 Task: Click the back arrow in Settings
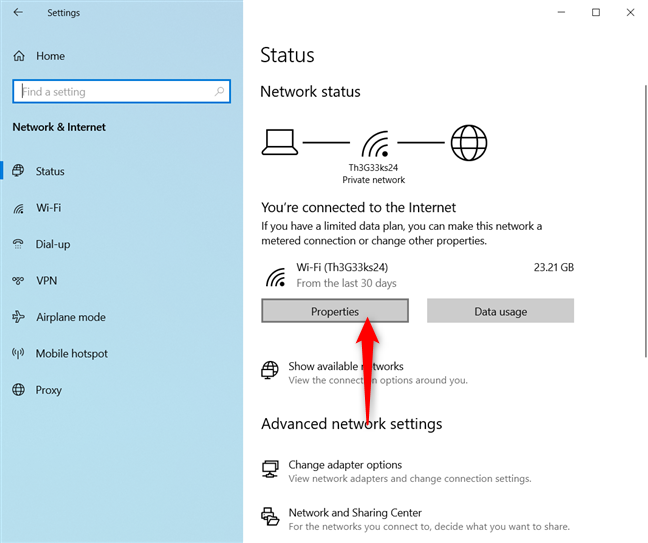[x=18, y=12]
